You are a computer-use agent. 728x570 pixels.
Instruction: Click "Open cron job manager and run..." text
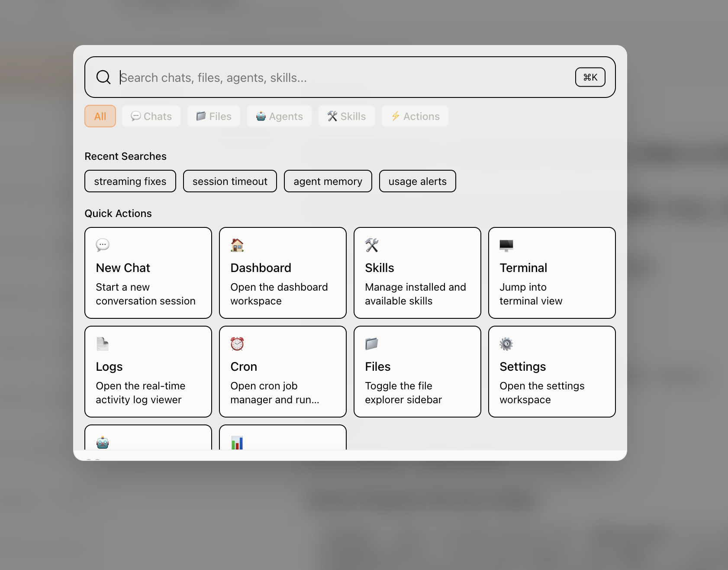275,393
